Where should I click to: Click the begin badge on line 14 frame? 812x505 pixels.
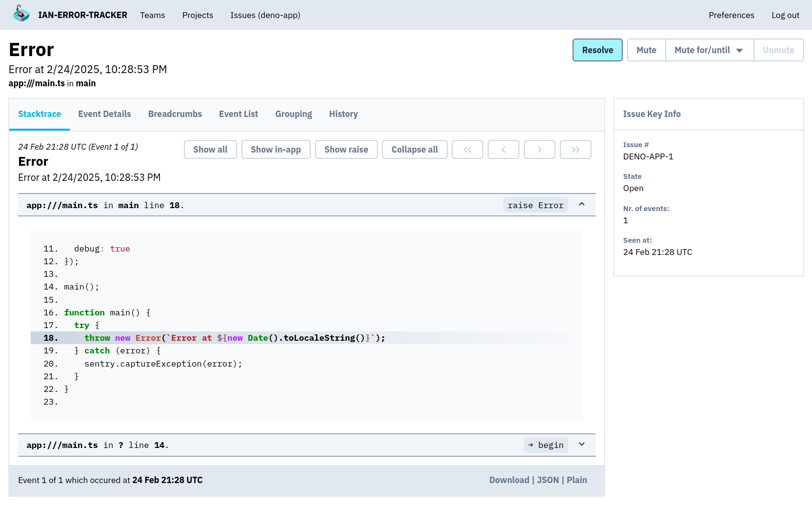pyautogui.click(x=546, y=445)
